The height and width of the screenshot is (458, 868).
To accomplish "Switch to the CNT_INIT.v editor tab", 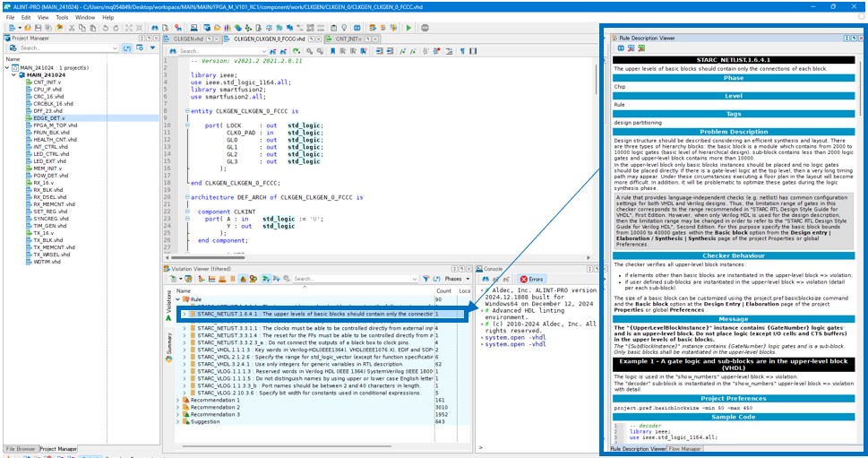I will coord(348,39).
